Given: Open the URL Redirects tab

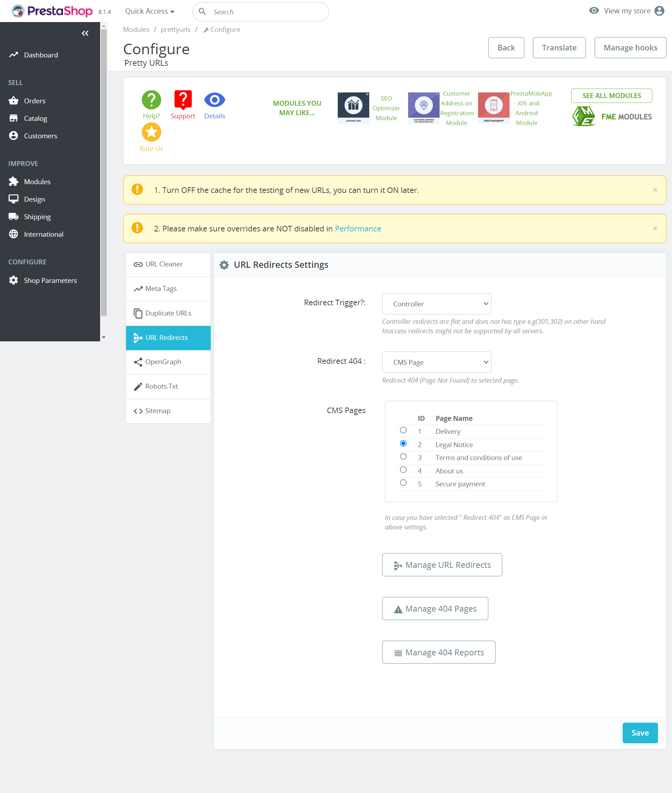Looking at the screenshot, I should (x=168, y=338).
